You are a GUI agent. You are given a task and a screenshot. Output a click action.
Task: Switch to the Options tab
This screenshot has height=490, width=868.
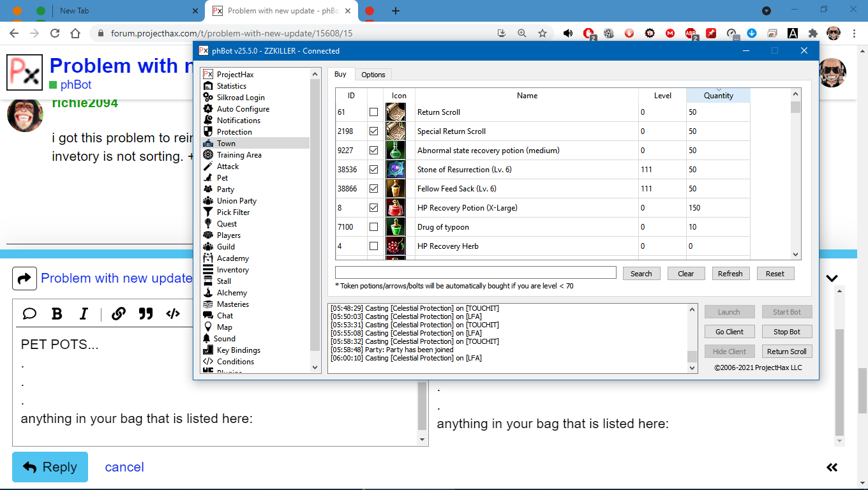[373, 74]
